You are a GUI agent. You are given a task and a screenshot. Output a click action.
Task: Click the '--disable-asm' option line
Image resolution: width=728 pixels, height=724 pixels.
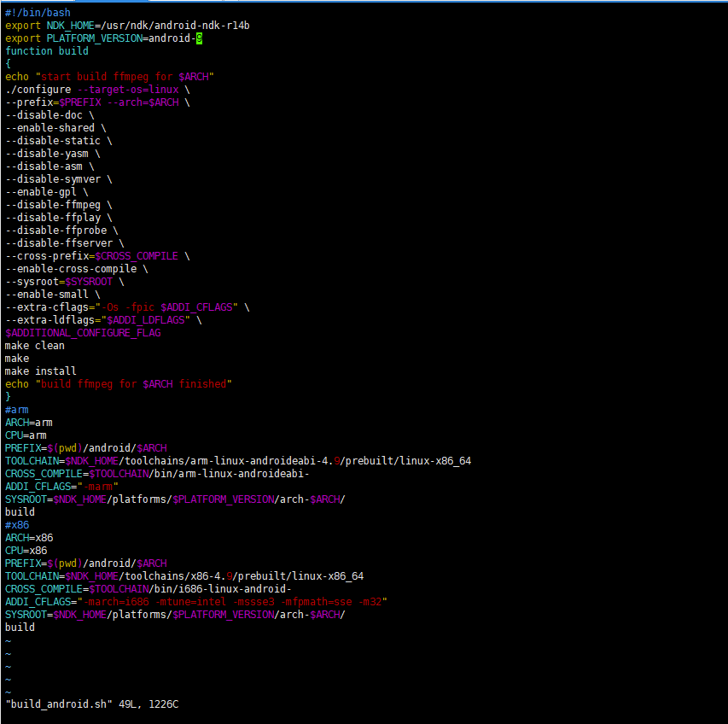click(50, 166)
